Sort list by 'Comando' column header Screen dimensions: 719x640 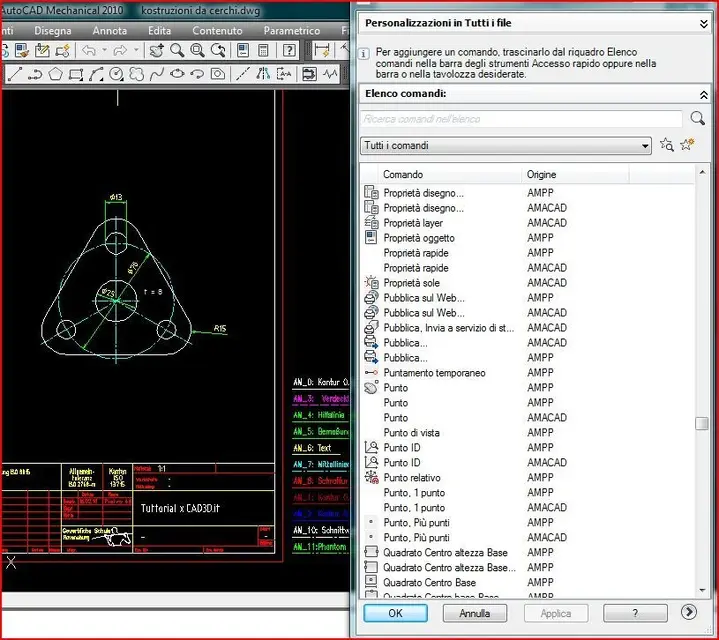click(449, 175)
